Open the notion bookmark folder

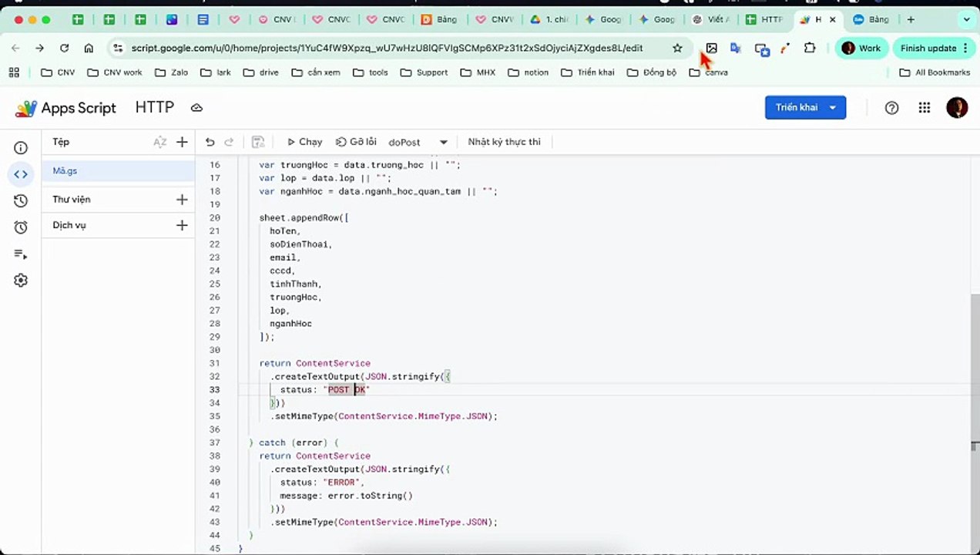coord(528,72)
